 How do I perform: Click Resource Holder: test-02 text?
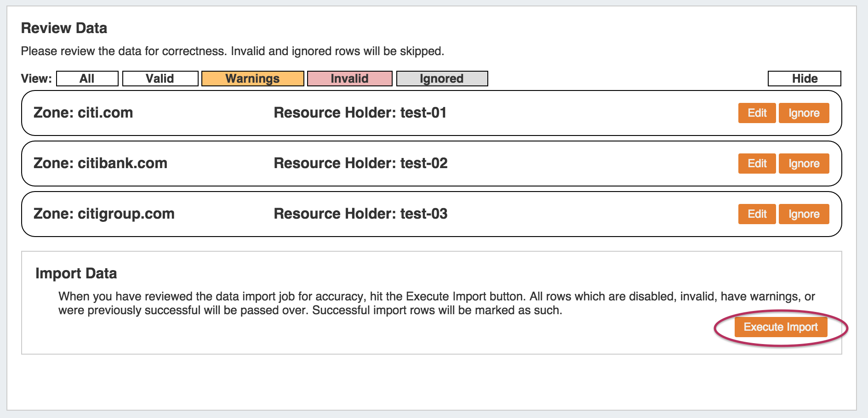pyautogui.click(x=360, y=163)
